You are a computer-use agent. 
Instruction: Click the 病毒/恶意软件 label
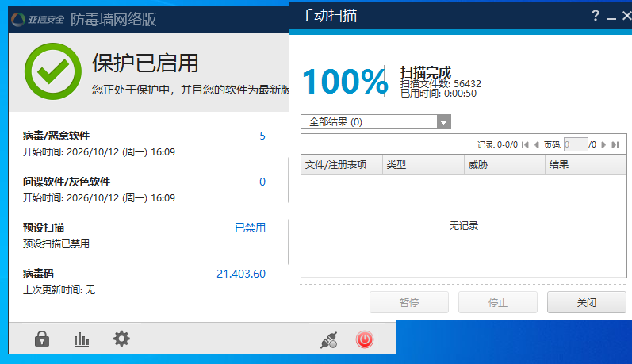point(56,136)
